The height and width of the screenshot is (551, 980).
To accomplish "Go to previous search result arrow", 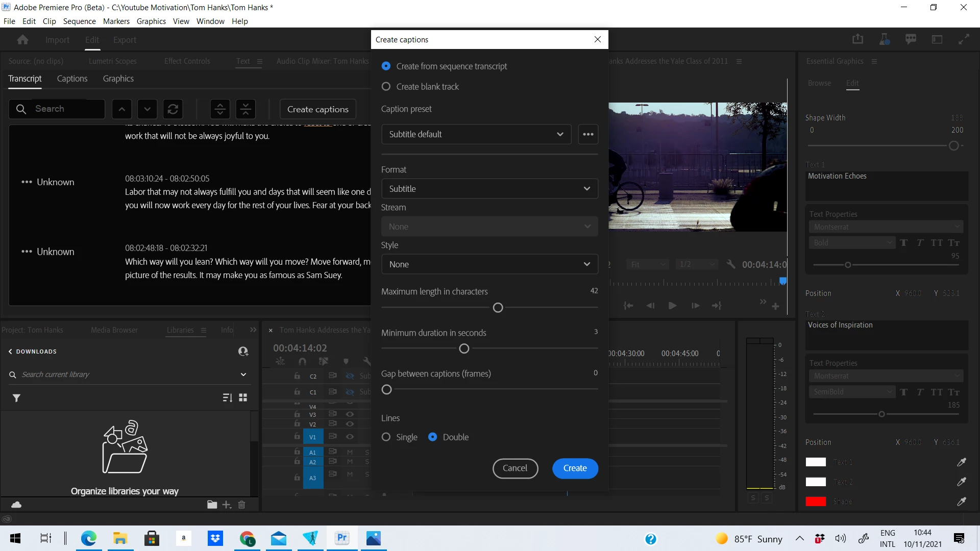I will [x=121, y=109].
